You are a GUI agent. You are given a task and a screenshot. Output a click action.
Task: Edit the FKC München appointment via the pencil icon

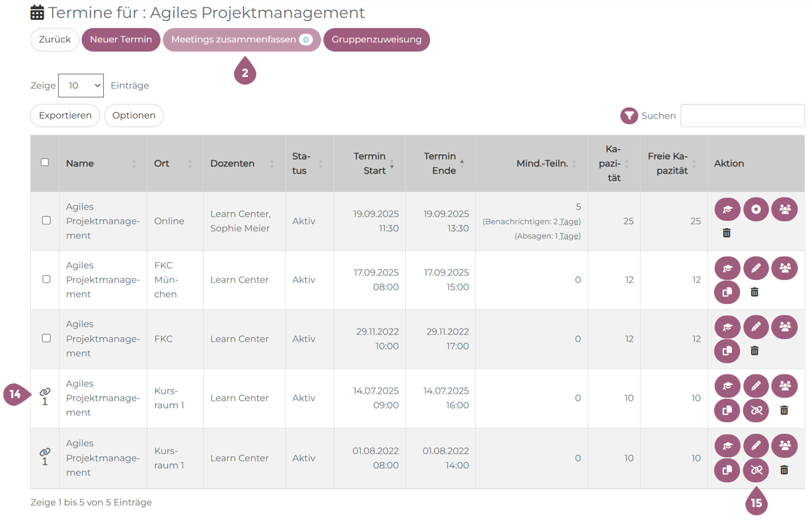tap(756, 268)
